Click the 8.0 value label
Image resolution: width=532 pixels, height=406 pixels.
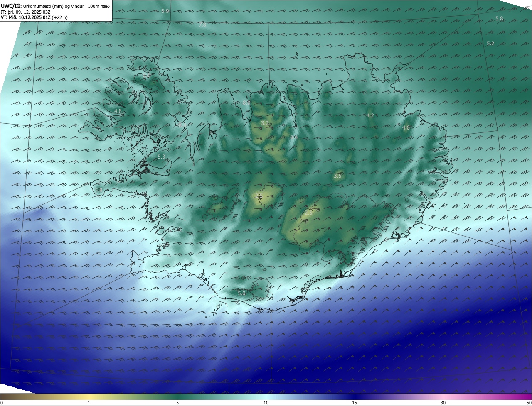[x=246, y=103]
